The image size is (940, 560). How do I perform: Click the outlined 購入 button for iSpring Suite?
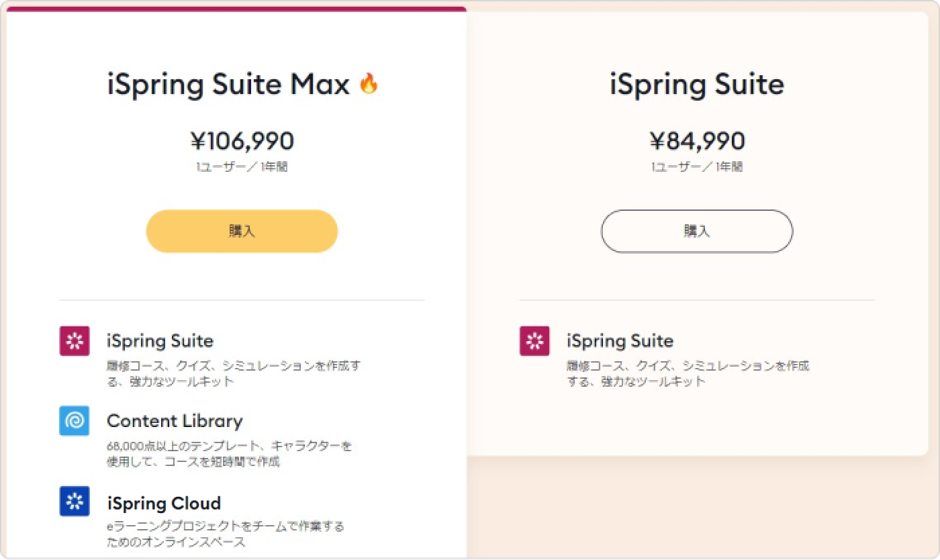[696, 231]
